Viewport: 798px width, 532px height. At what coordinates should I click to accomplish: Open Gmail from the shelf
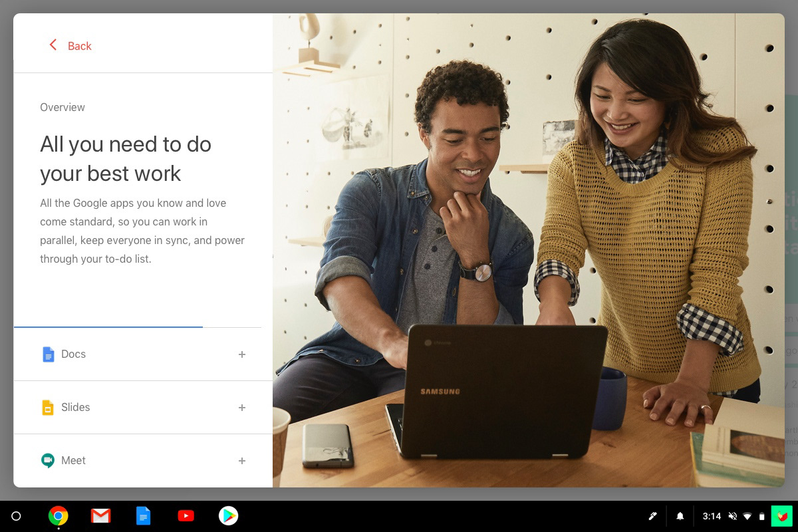click(100, 516)
